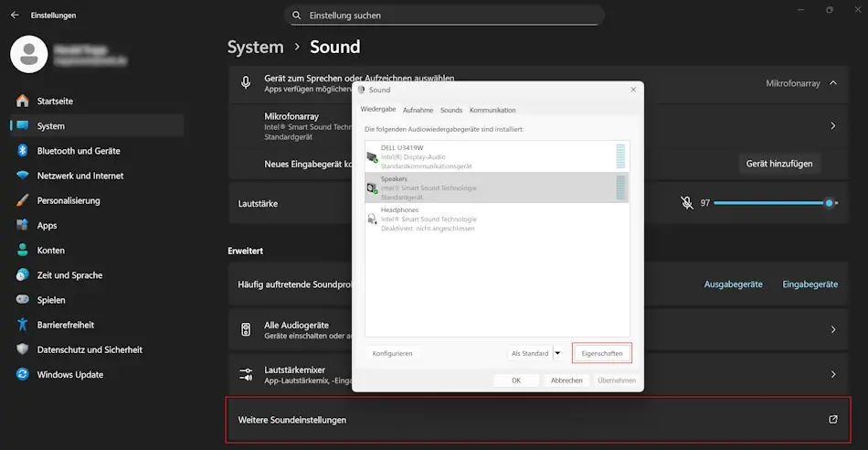Viewport: 868px width, 450px height.
Task: Switch to the Kommunikation tab
Action: click(x=492, y=110)
